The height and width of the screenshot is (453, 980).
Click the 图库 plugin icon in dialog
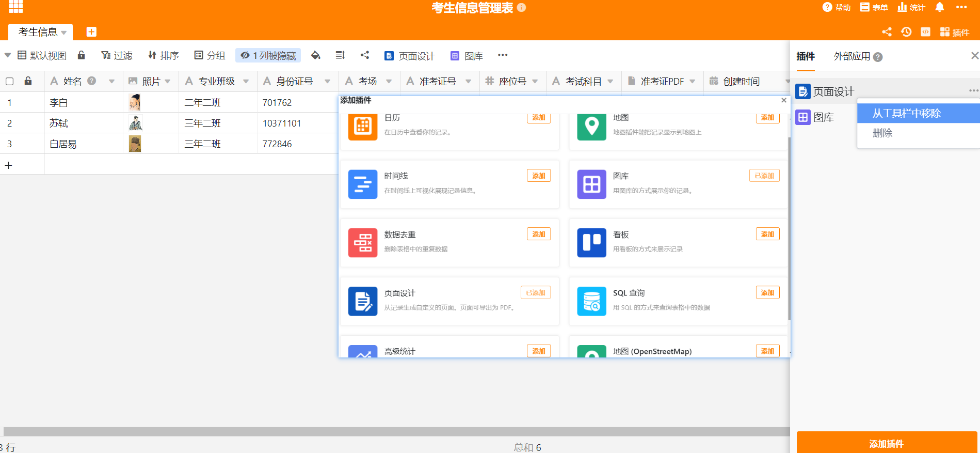(591, 184)
